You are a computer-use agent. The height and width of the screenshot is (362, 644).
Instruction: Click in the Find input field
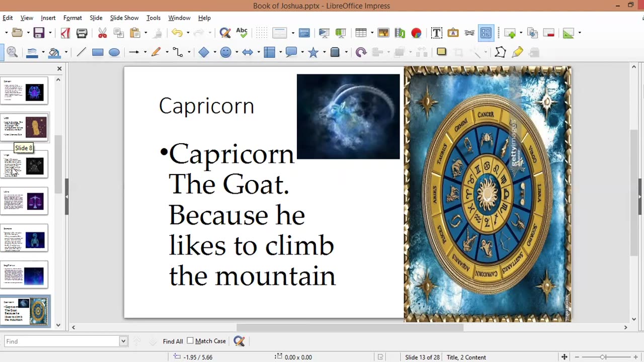point(62,341)
